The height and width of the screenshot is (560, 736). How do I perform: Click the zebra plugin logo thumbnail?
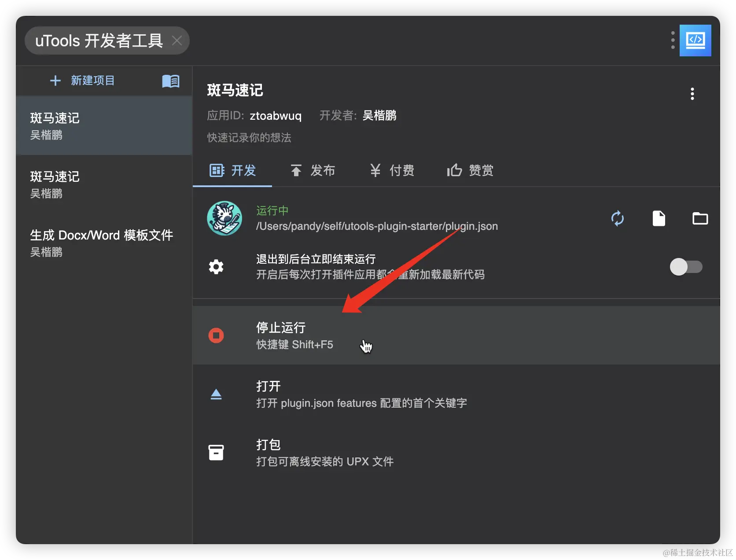(x=224, y=218)
